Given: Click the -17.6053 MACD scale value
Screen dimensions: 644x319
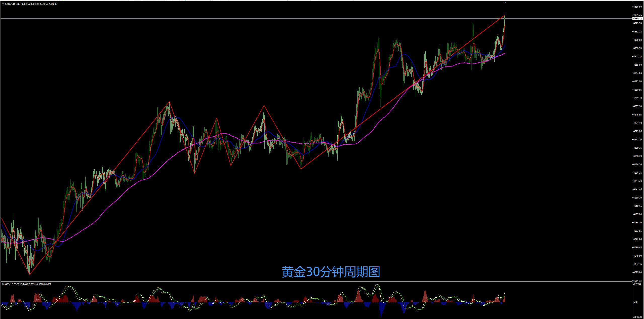Looking at the screenshot, I should point(637,317).
